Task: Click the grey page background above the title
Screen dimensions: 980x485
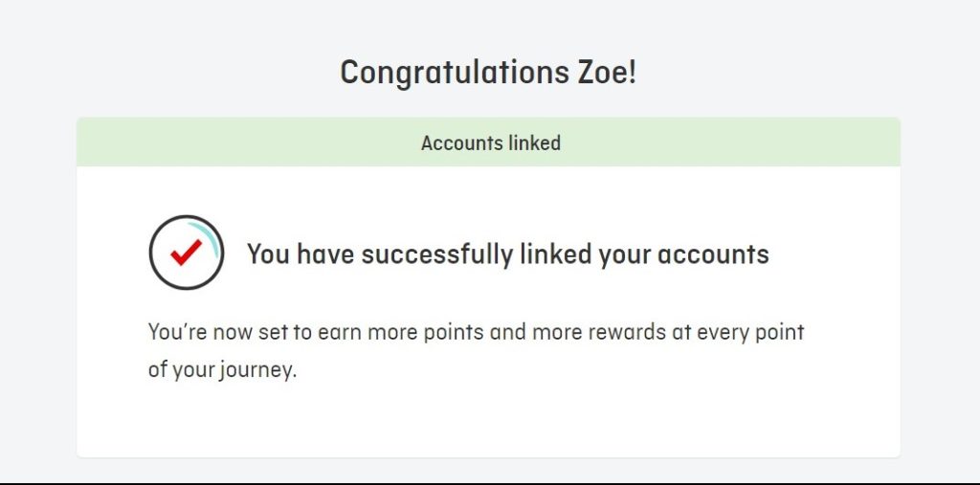Action: [487, 25]
